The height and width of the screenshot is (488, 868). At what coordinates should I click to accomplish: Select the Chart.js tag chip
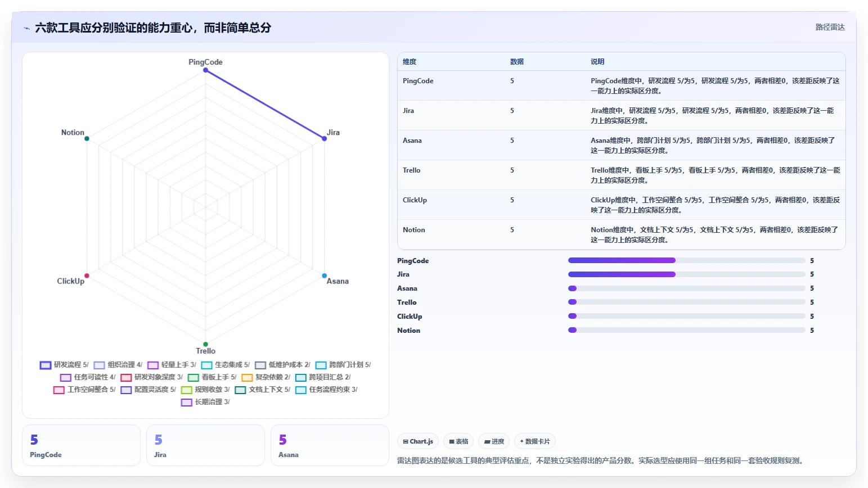(418, 441)
